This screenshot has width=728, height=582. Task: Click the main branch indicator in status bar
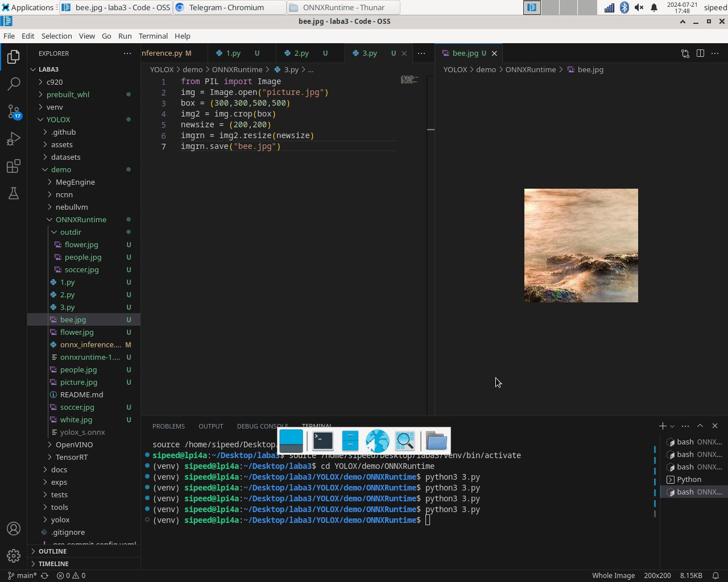23,575
